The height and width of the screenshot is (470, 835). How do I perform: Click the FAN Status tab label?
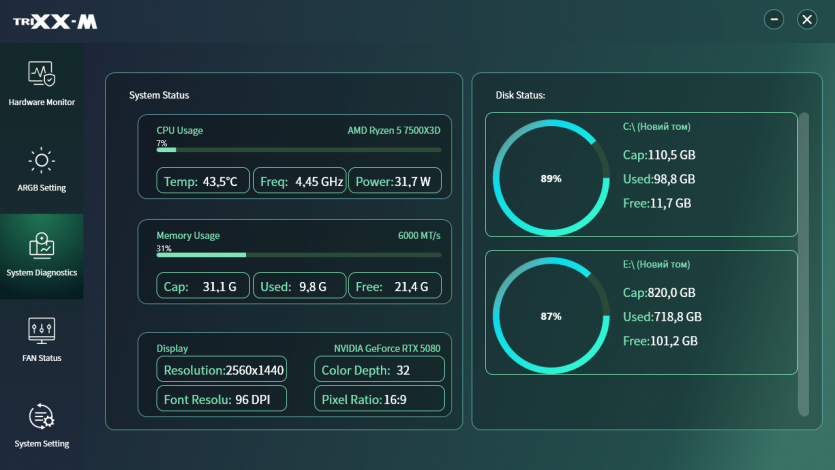tap(41, 358)
